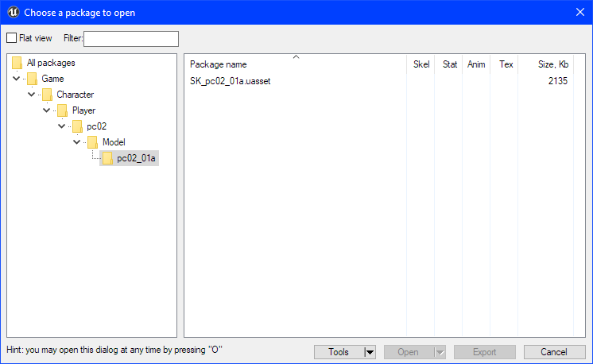
Task: Sort by Skel column header
Action: 421,64
